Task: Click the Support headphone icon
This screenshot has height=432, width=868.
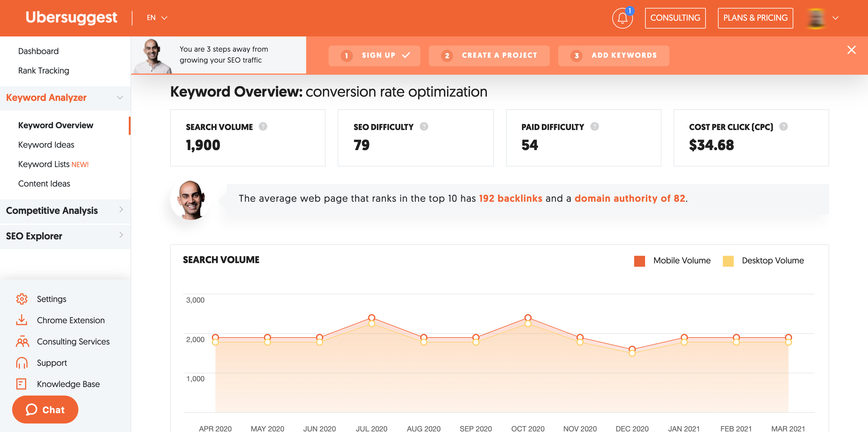Action: [x=22, y=362]
